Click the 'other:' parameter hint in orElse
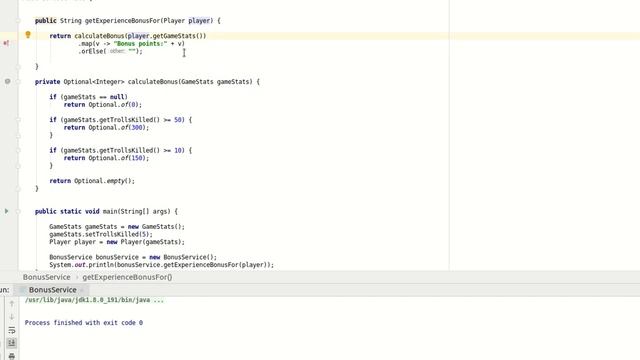Viewport: 640px width, 360px height. tap(117, 51)
